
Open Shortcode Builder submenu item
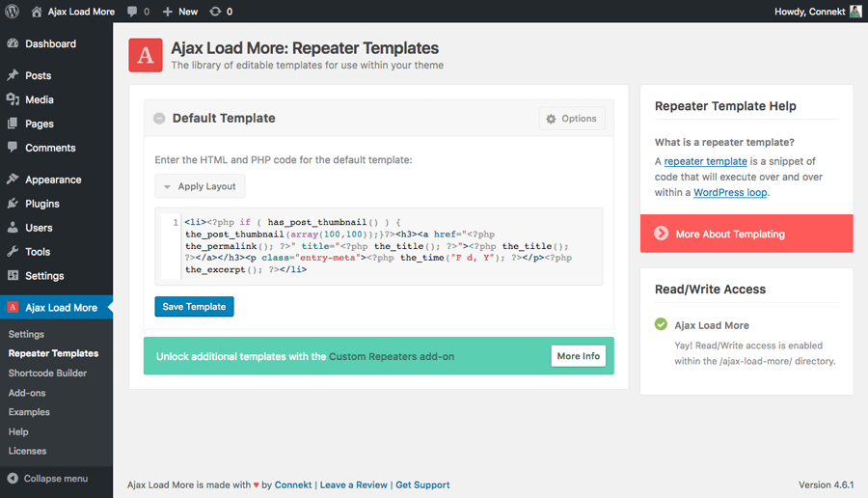point(47,373)
